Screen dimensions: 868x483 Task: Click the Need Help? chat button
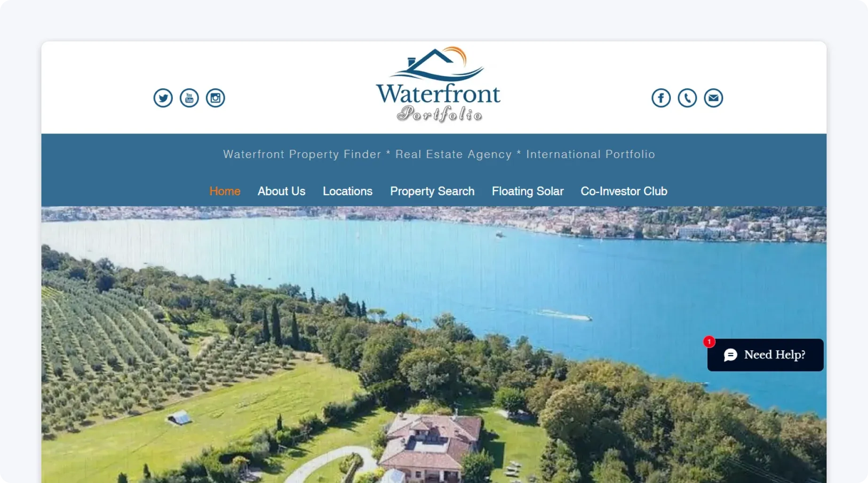point(765,355)
